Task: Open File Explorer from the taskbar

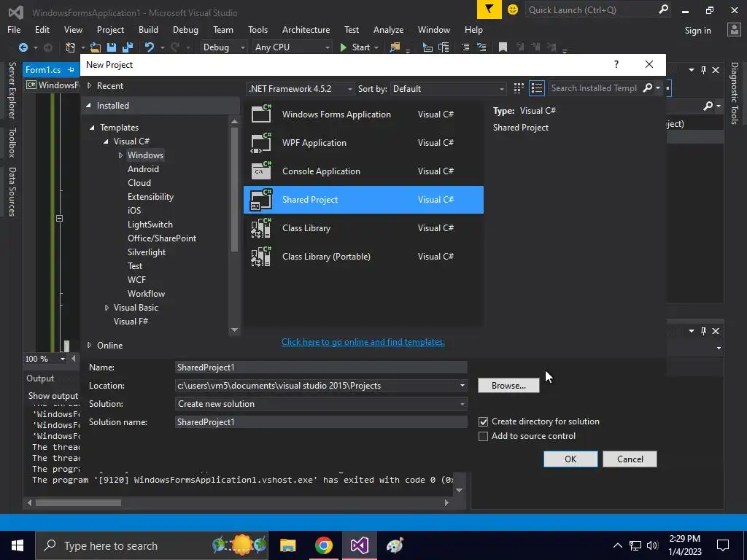Action: point(287,545)
